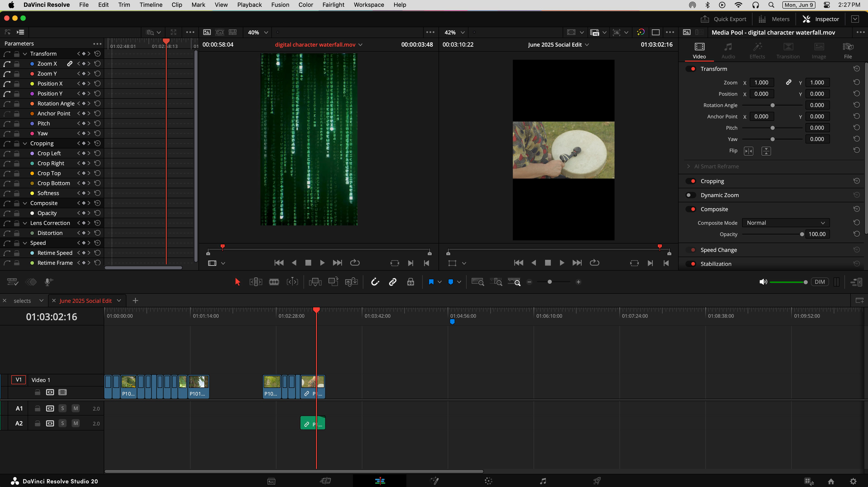Screen dimensions: 868x487
Task: Expand the AI Smart Reframe section
Action: (688, 166)
